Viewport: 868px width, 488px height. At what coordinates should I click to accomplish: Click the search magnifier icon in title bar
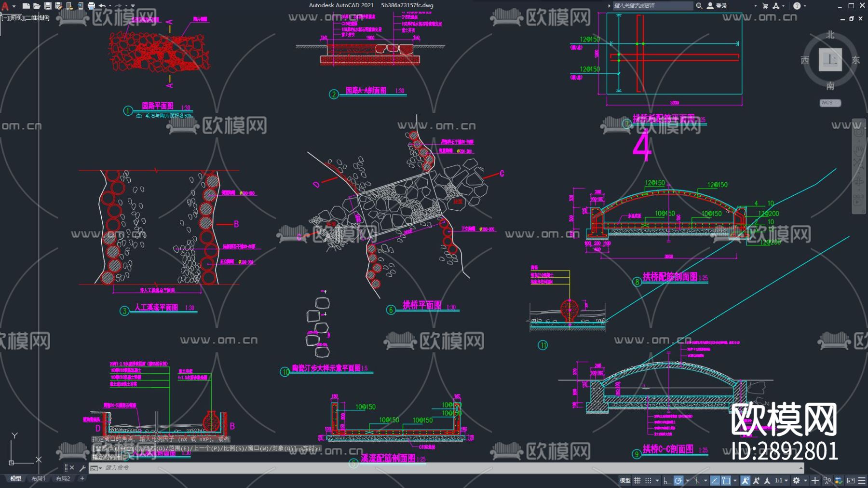(x=699, y=6)
